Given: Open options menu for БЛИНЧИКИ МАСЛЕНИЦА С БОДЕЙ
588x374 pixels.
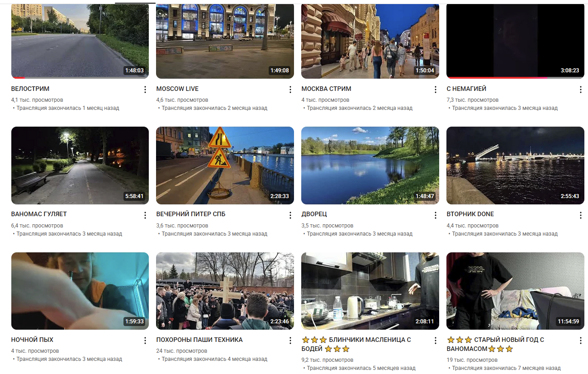Looking at the screenshot, I should [436, 341].
